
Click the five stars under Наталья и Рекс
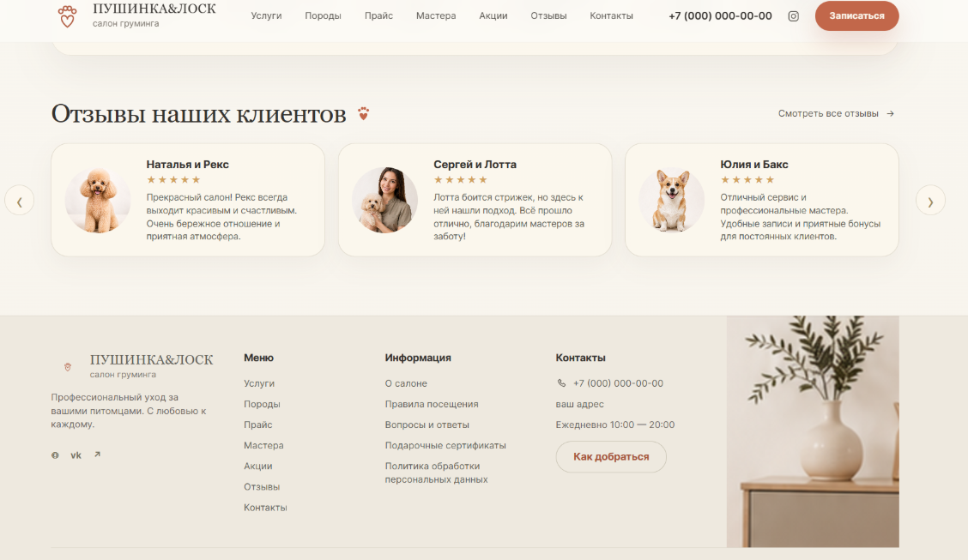point(173,180)
